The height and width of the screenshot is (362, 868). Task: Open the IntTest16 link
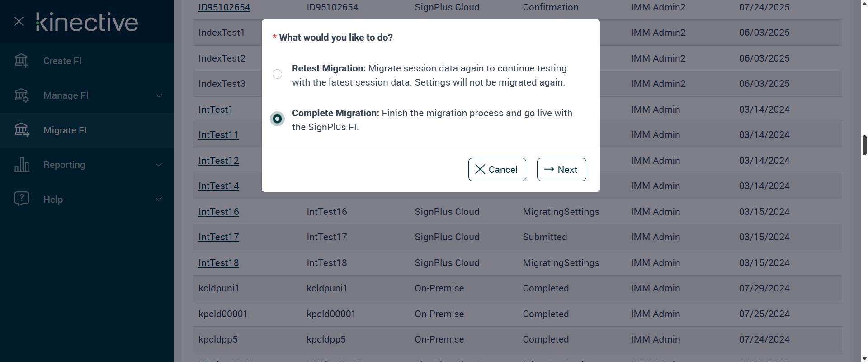coord(218,212)
